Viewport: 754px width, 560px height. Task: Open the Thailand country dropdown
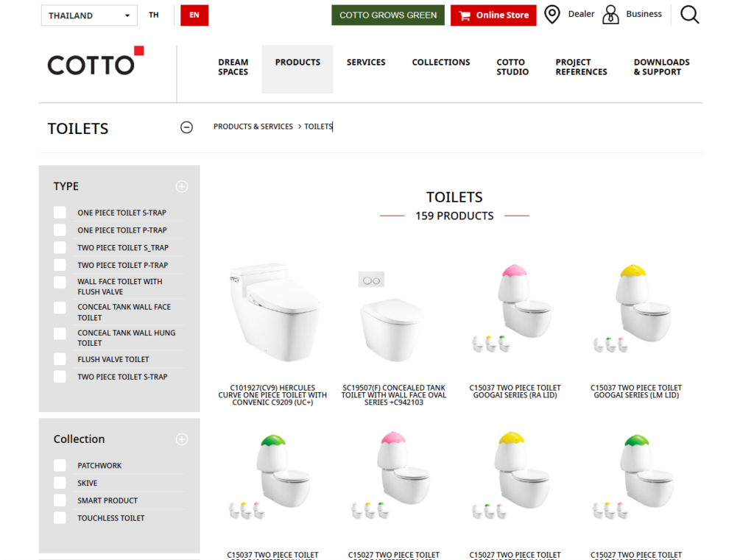click(88, 15)
